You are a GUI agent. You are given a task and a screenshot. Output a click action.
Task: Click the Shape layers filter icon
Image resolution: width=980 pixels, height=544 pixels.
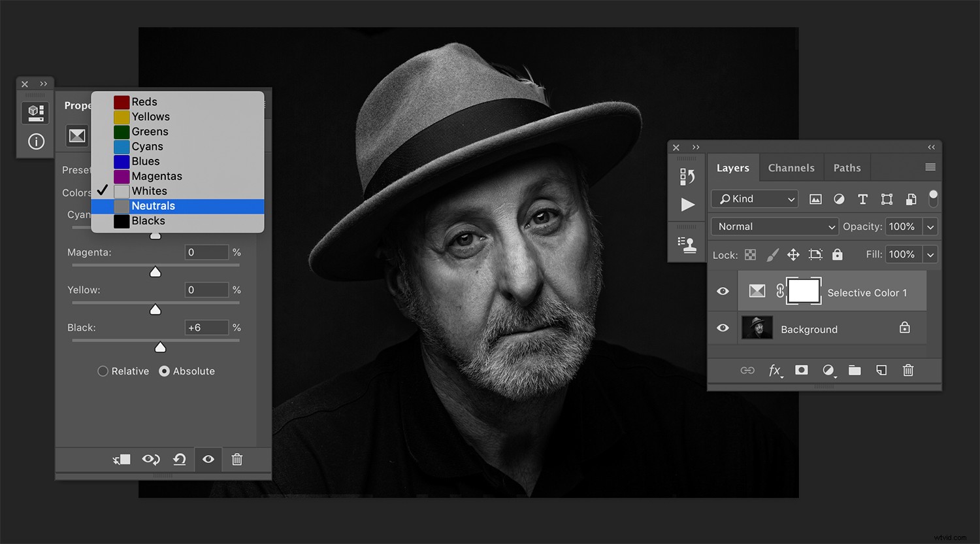887,199
